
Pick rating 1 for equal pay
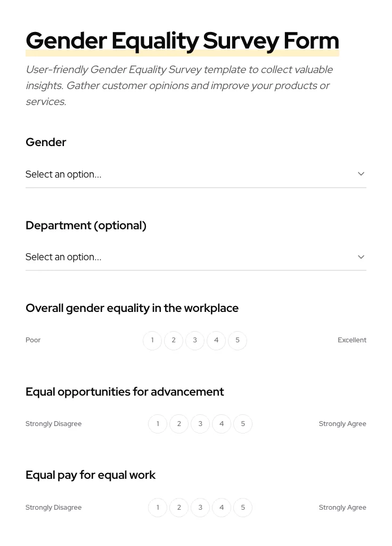point(158,507)
